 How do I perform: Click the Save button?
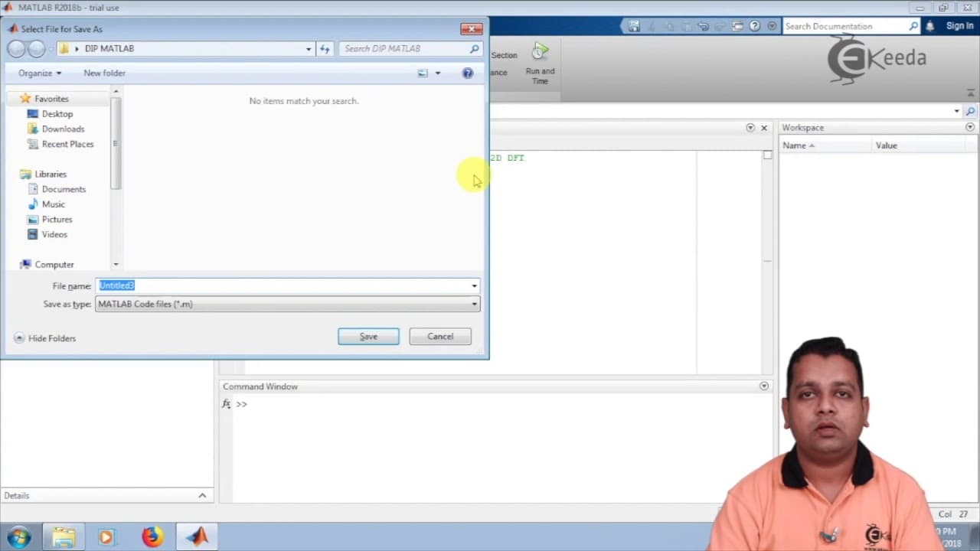[368, 337]
